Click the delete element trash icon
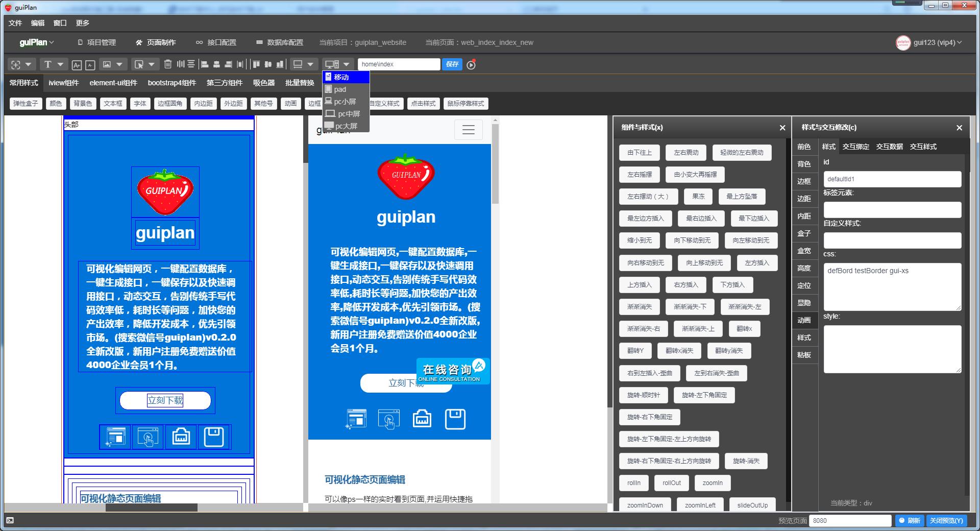980x531 pixels. coord(168,64)
